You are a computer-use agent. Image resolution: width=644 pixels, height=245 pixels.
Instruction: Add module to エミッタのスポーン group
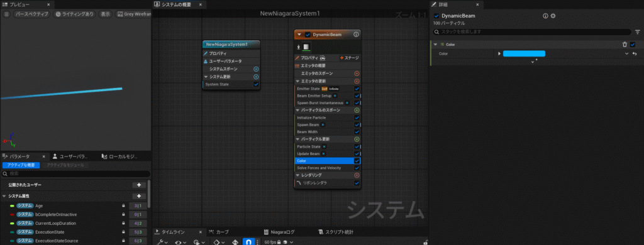tap(357, 73)
